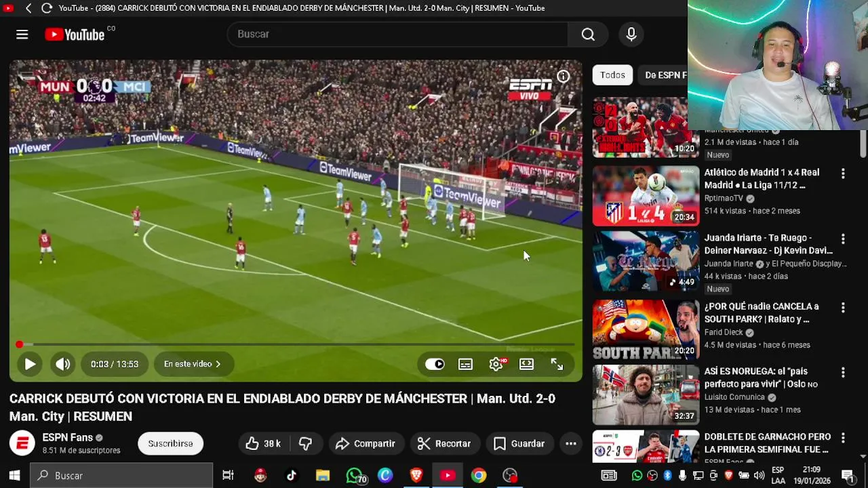Switch to theater mode
The image size is (868, 488).
(x=526, y=364)
